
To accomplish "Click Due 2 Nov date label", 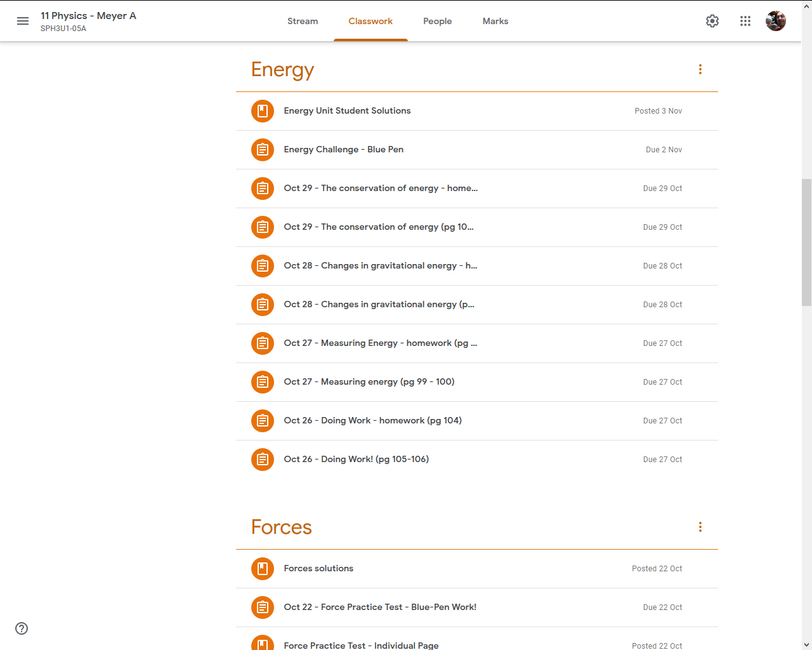I will tap(664, 150).
